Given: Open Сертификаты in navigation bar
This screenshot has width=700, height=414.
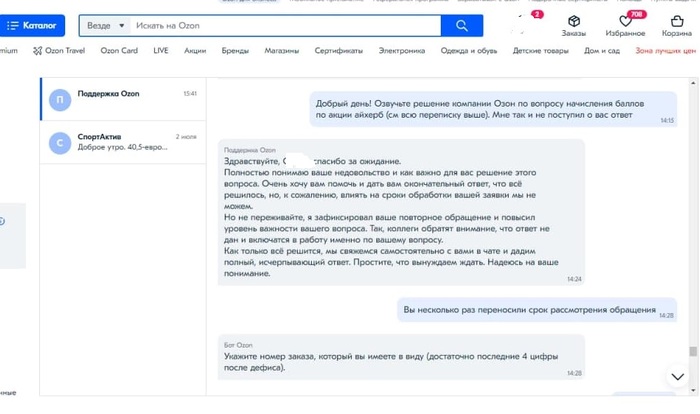Looking at the screenshot, I should (339, 50).
